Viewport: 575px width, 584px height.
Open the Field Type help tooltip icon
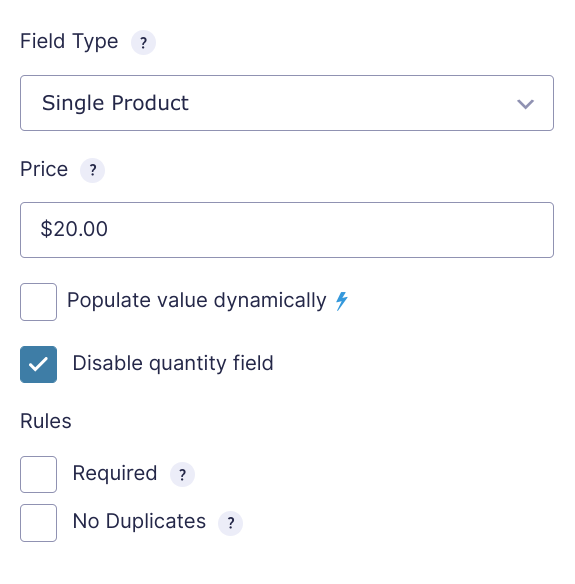[143, 42]
